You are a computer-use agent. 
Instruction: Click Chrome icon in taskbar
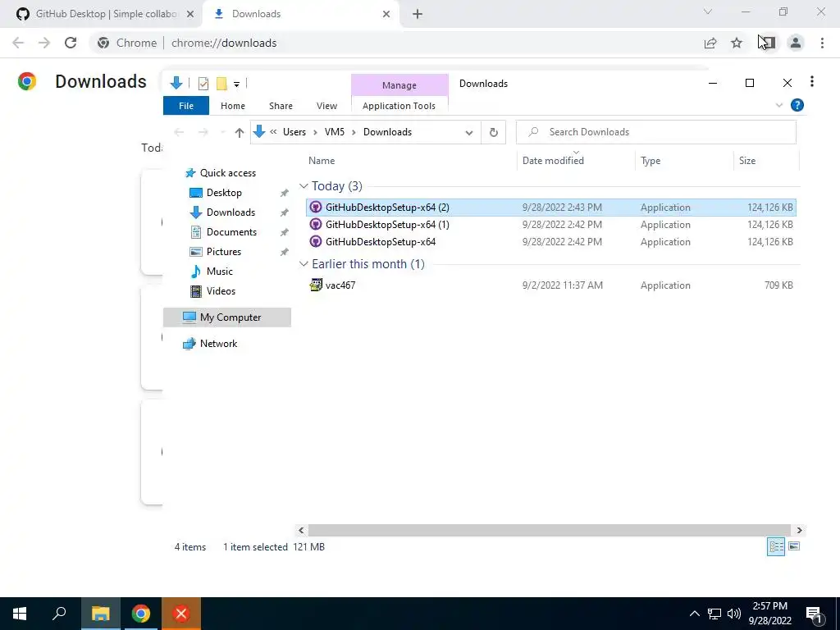tap(141, 614)
